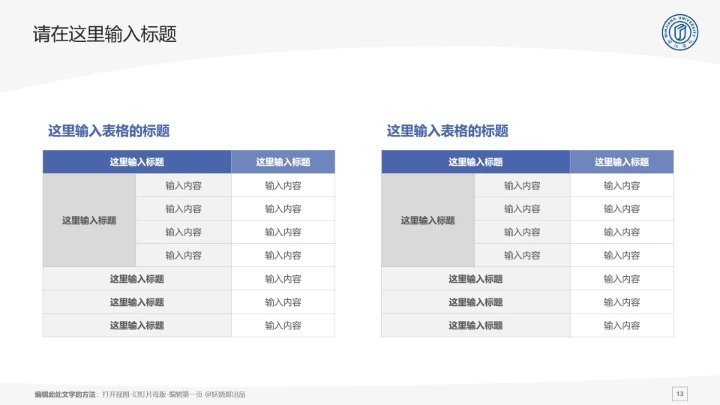This screenshot has width=720, height=405.
Task: Click the page number 13 box
Action: point(680,394)
